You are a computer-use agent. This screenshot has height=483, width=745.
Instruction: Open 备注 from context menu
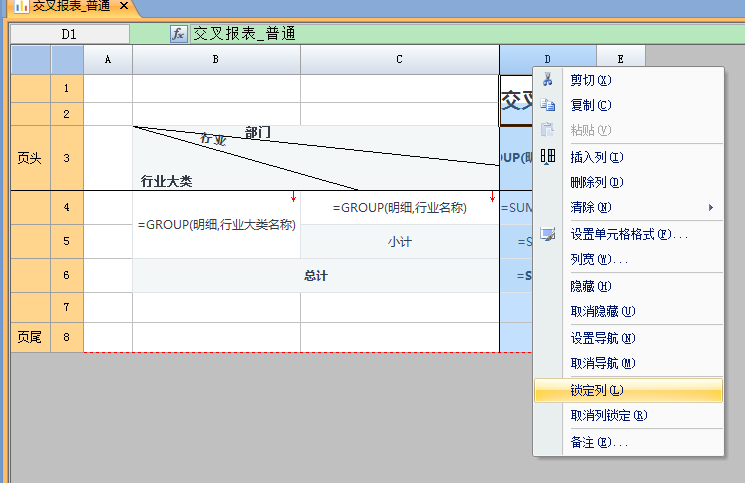599,441
